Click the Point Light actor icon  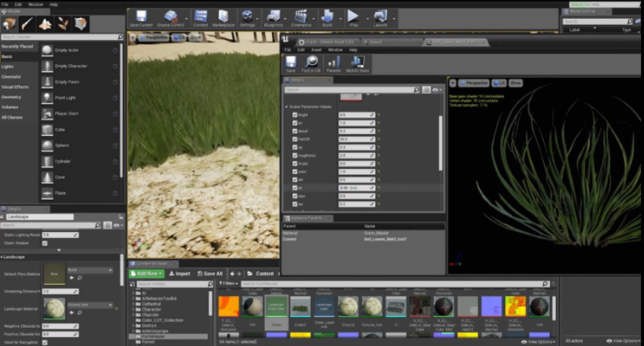click(x=47, y=98)
